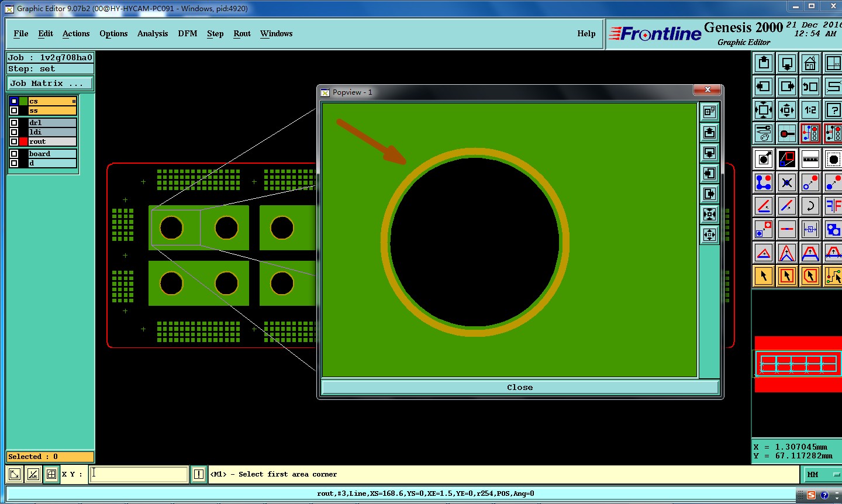Open the DFM menu
The height and width of the screenshot is (504, 842).
tap(188, 33)
